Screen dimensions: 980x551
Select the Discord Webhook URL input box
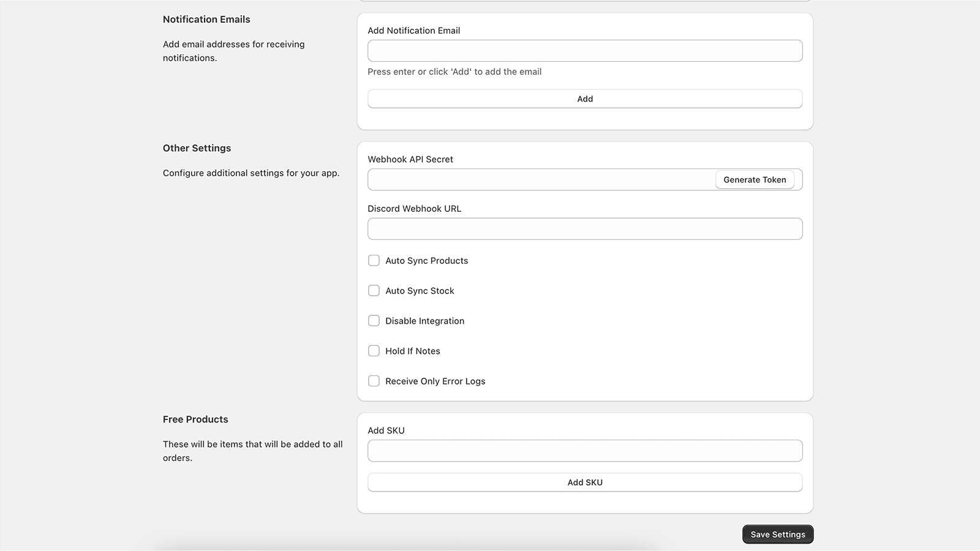click(584, 229)
